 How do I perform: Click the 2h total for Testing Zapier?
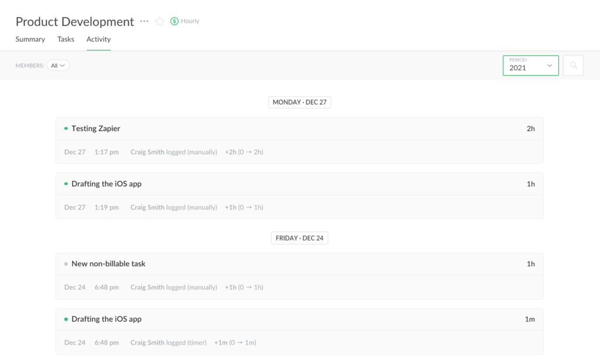(x=531, y=129)
